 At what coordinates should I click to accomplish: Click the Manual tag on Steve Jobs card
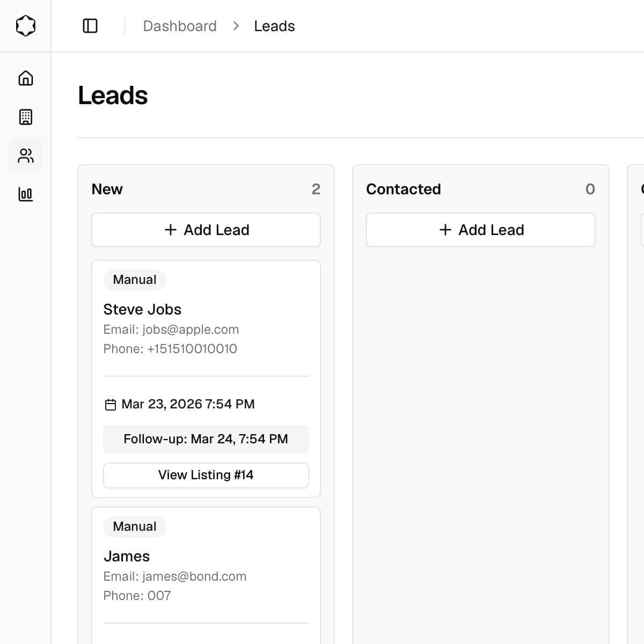135,280
